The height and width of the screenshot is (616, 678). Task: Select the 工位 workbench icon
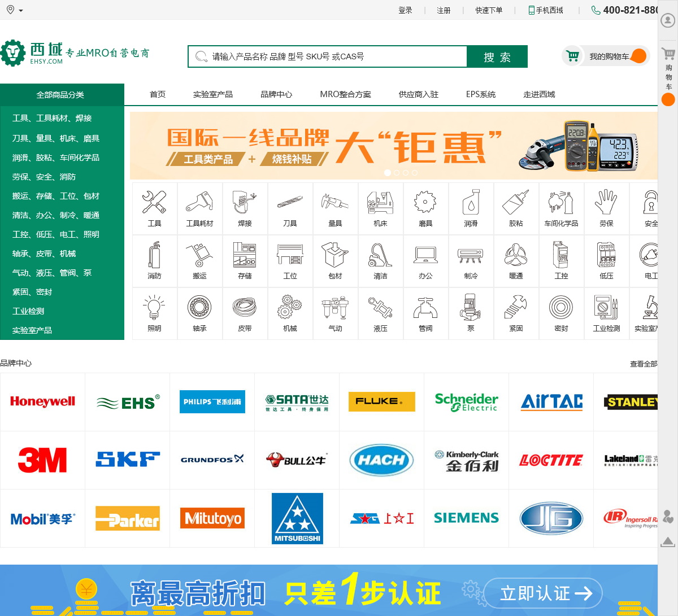click(x=290, y=255)
